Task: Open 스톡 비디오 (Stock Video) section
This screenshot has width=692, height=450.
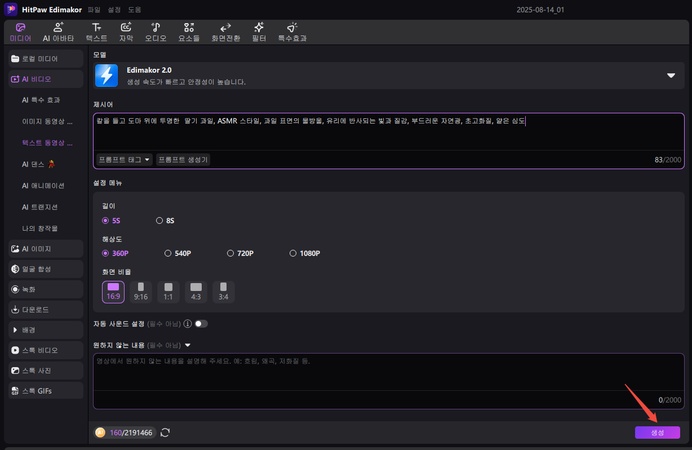Action: coord(45,350)
